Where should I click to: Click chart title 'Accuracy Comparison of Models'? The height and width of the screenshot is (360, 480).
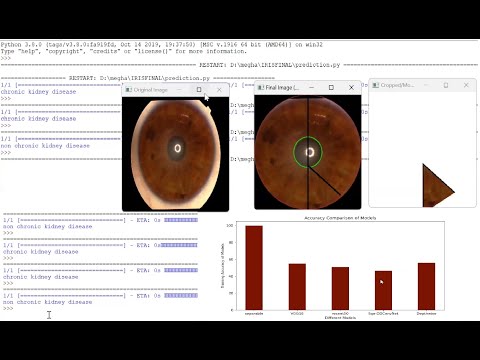click(340, 218)
